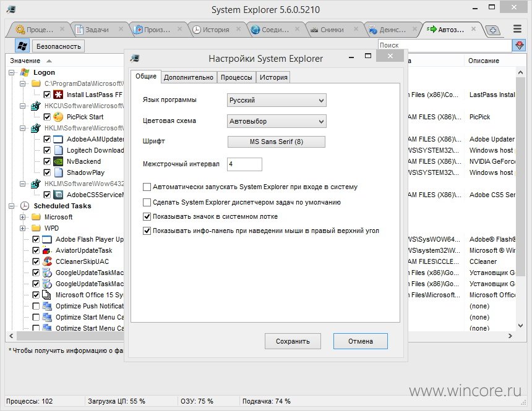
Task: Open the hamburger main menu
Action: click(517, 29)
